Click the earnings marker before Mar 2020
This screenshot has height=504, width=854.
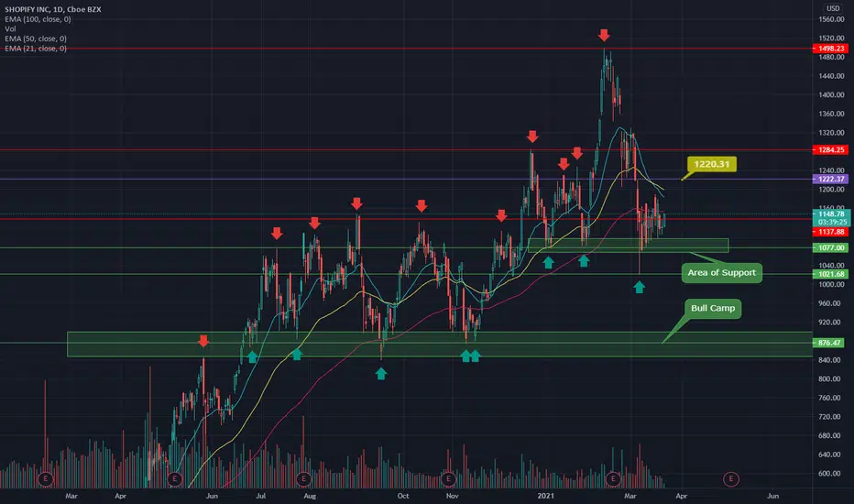pyautogui.click(x=46, y=479)
